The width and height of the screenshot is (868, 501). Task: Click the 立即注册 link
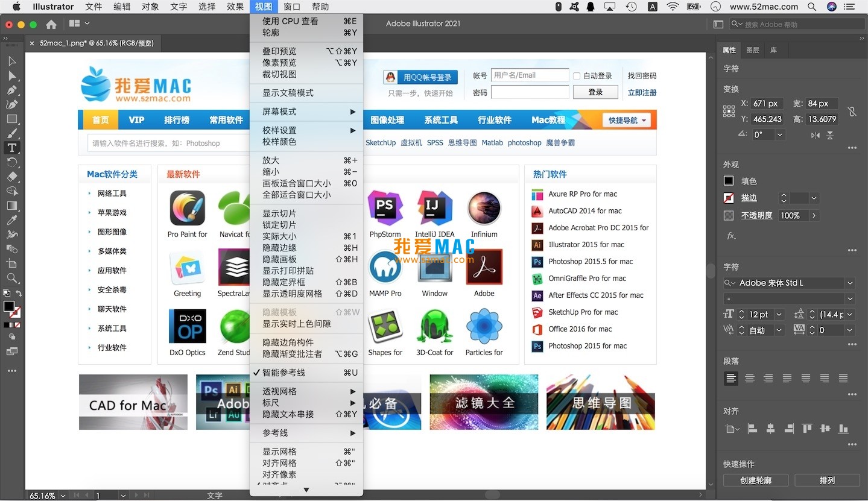click(642, 93)
